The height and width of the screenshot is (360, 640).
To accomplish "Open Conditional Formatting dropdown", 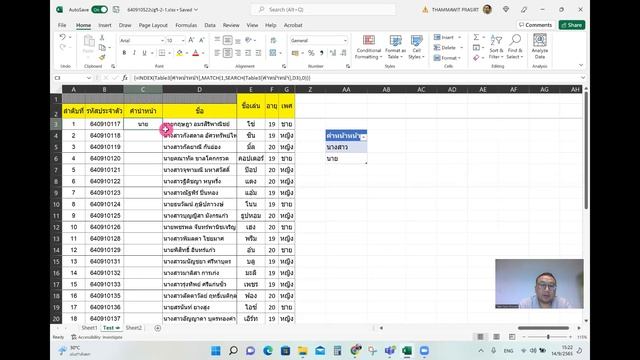I will point(369,47).
